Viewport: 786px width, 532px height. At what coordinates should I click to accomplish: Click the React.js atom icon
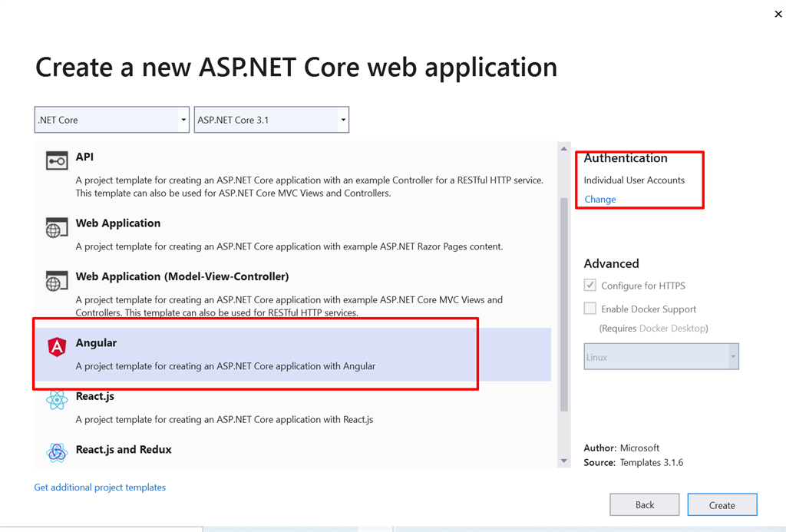(x=57, y=400)
